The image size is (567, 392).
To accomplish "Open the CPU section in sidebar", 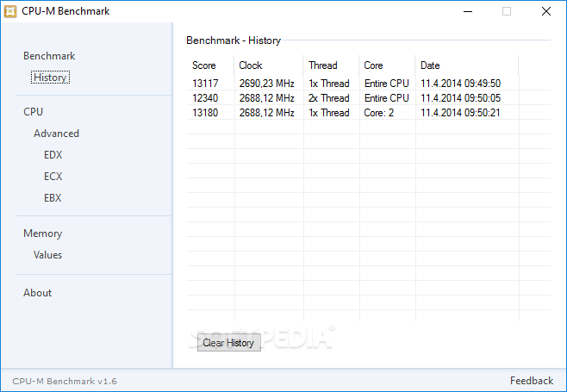I will point(33,112).
